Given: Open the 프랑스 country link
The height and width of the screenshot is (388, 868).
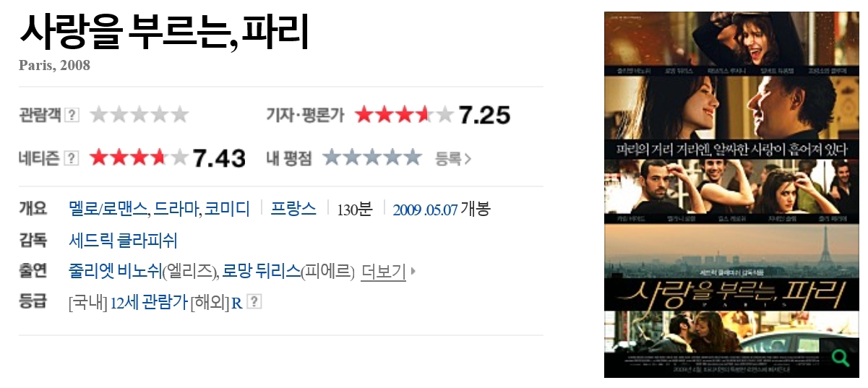Looking at the screenshot, I should click(293, 210).
